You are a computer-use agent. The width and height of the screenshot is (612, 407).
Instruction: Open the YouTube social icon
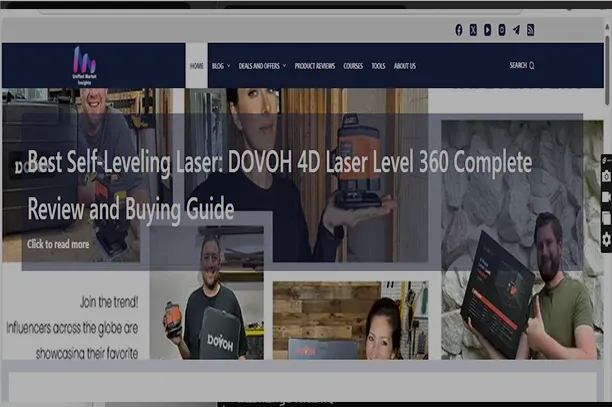point(487,30)
